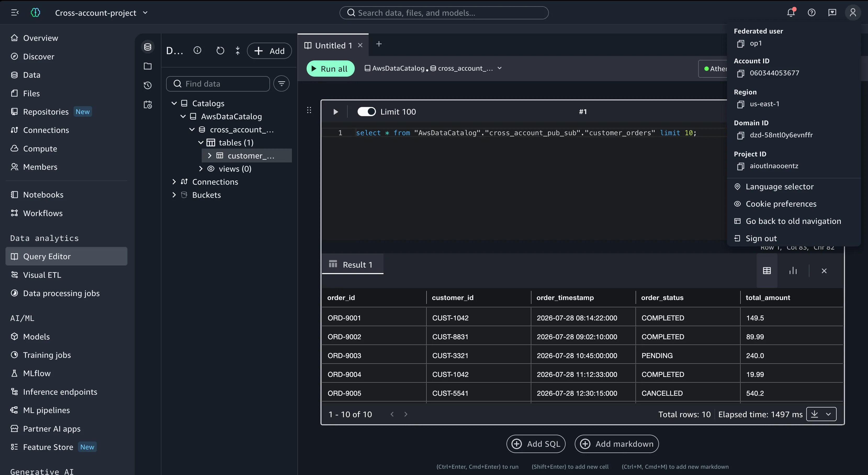Collapse all tree nodes icon
This screenshot has width=868, height=475.
tap(238, 51)
